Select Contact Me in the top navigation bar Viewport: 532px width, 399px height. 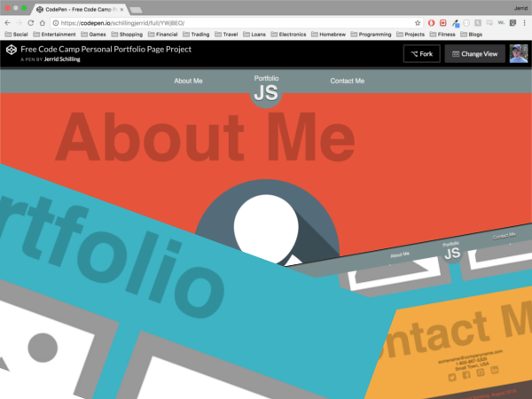[347, 81]
